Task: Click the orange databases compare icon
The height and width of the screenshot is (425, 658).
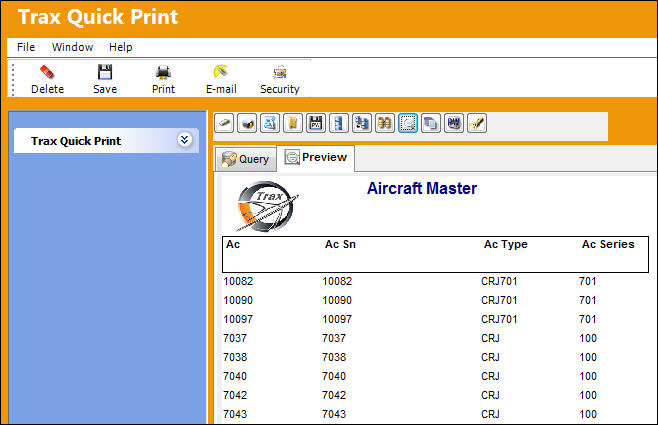Action: pyautogui.click(x=384, y=123)
